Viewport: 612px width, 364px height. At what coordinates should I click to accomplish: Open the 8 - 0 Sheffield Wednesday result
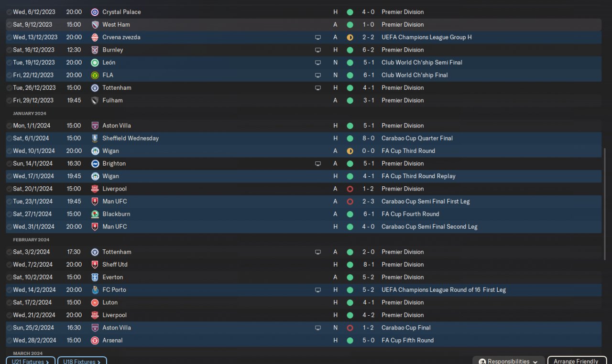pos(368,138)
